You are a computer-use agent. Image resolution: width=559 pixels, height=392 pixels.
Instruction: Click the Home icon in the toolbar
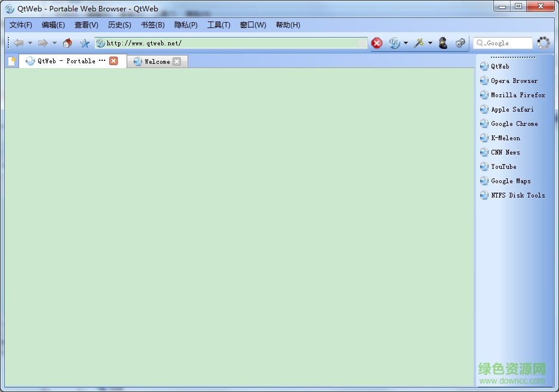click(x=67, y=42)
